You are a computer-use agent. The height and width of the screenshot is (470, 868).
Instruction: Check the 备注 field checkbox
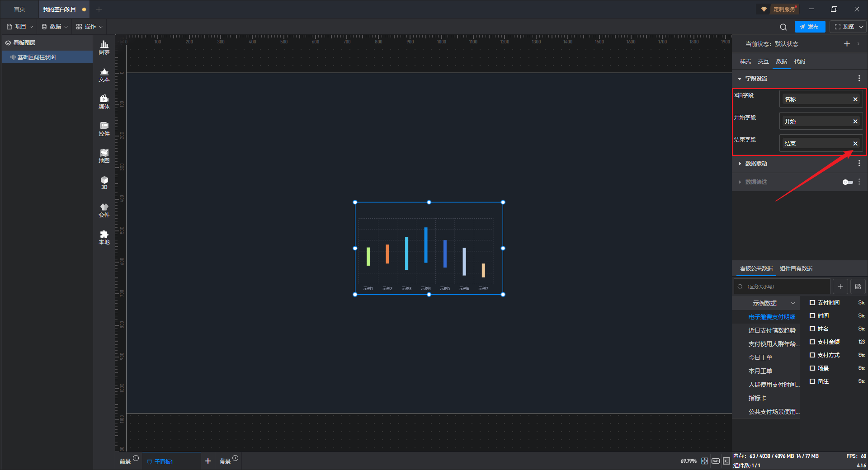coord(812,381)
